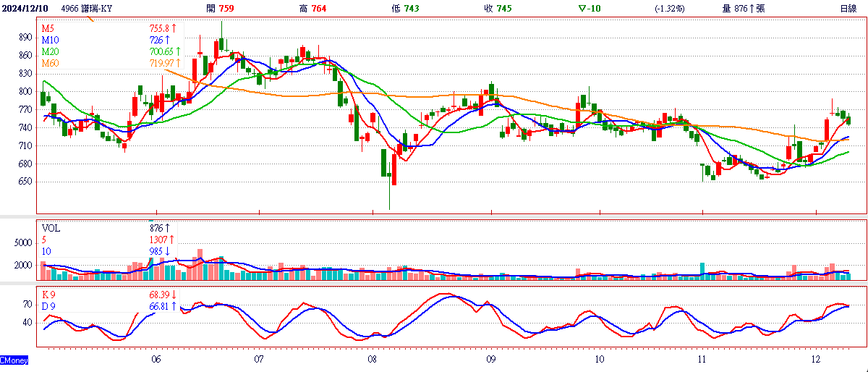Click the M10 moving average legend label
The image size is (868, 372).
click(51, 39)
